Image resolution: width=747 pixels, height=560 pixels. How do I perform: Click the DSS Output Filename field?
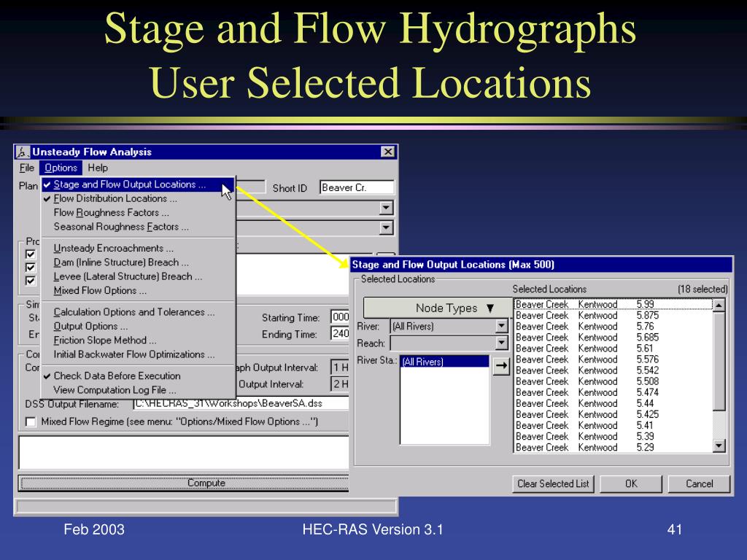pyautogui.click(x=241, y=403)
